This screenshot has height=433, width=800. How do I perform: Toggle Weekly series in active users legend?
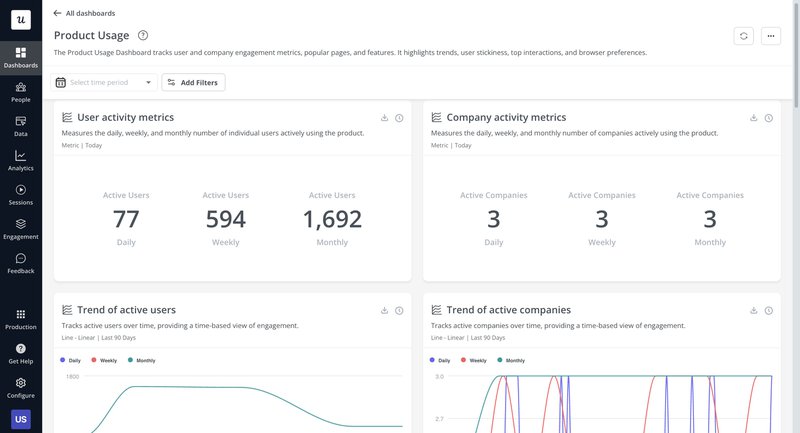tap(106, 360)
